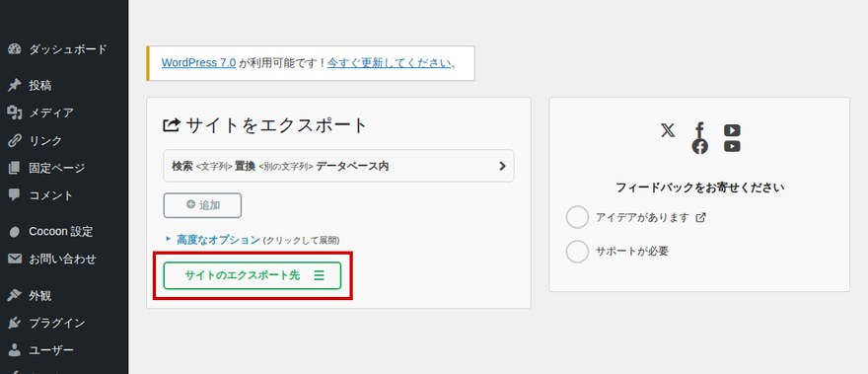Open the X (Twitter) social icon
Screen dimensions: 868x374
point(668,130)
